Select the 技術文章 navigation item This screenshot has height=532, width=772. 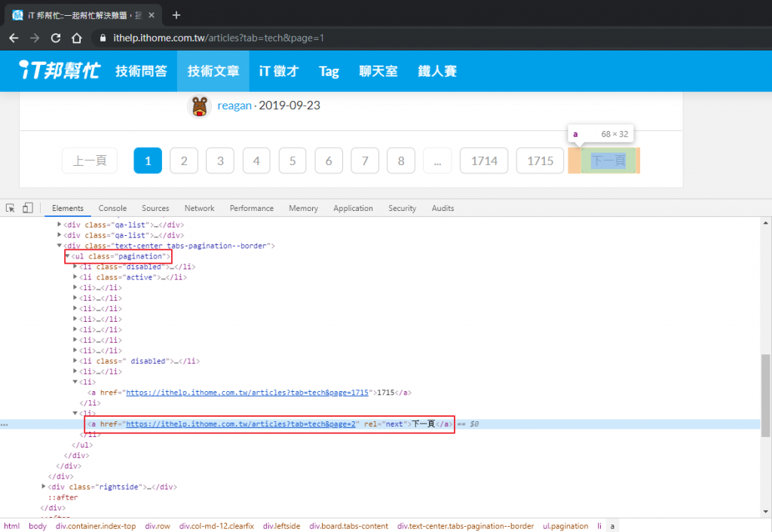click(213, 71)
